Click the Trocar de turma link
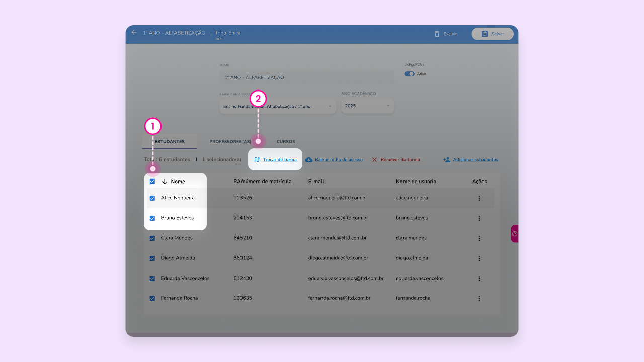644x362 pixels. [280, 160]
